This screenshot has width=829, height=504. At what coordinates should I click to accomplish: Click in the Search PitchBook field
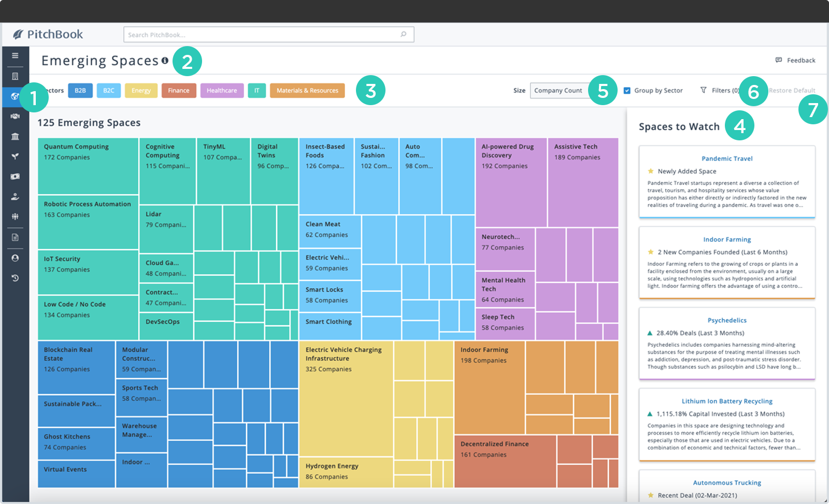(x=268, y=35)
